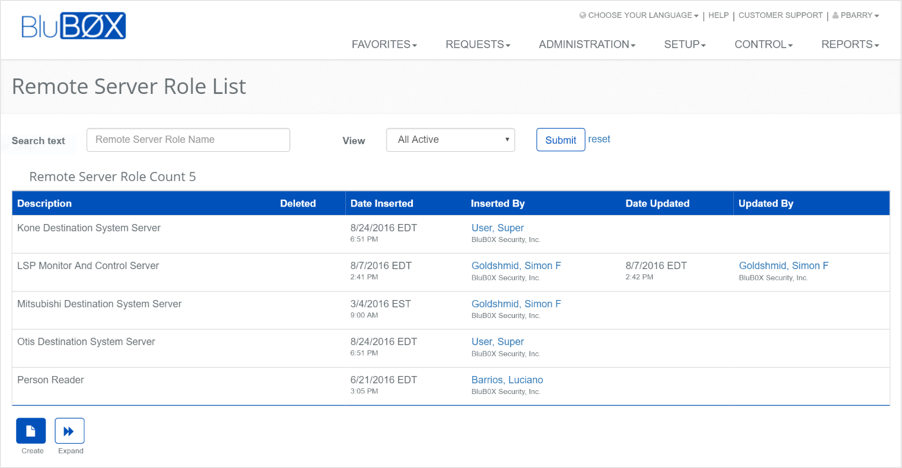902x468 pixels.
Task: Focus the Remote Server Role Name field
Action: click(x=188, y=140)
